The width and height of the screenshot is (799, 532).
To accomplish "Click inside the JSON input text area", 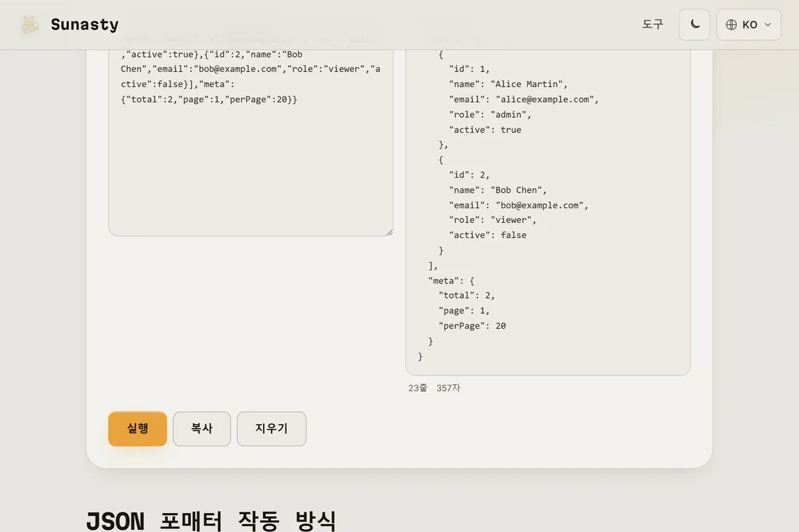I will click(251, 142).
